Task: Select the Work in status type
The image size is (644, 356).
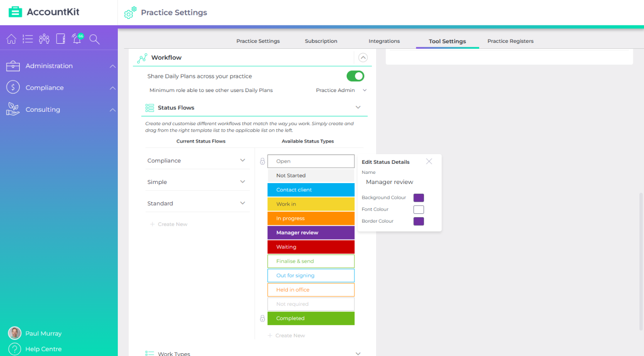Action: point(311,204)
